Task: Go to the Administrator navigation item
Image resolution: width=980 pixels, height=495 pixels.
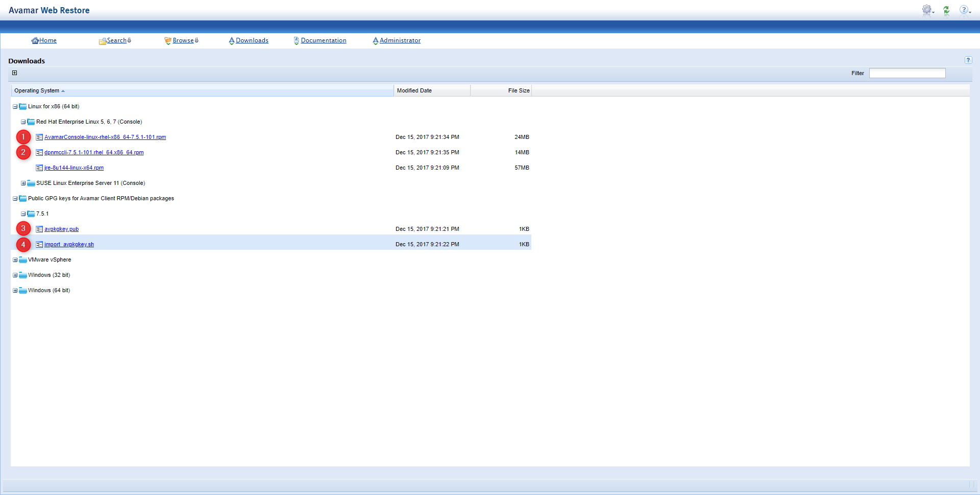Action: [400, 41]
